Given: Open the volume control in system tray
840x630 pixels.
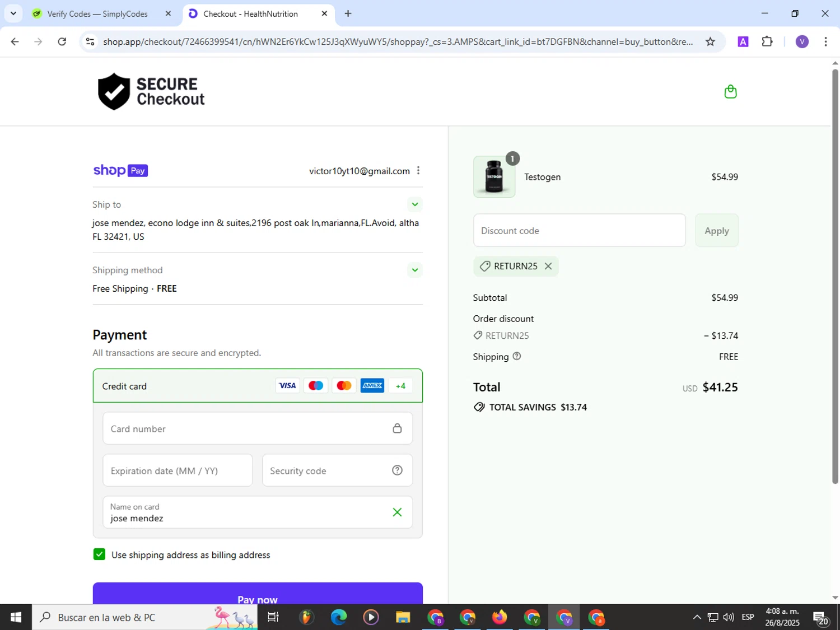Looking at the screenshot, I should [729, 617].
